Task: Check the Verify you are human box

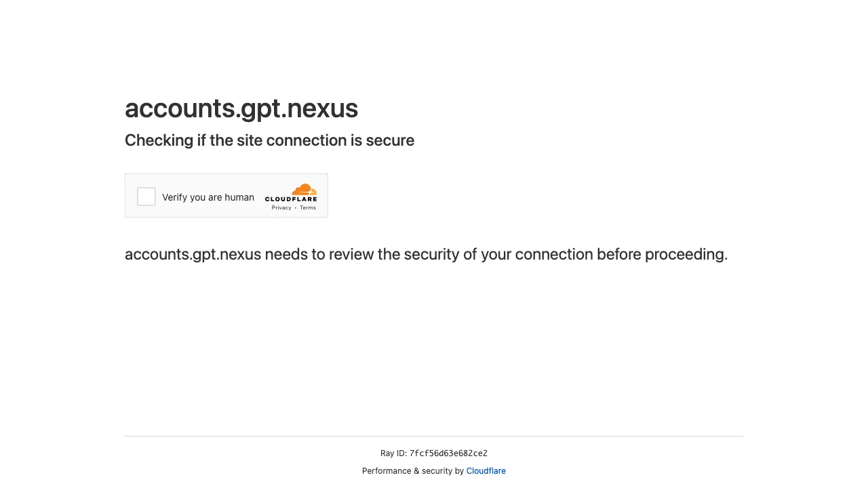Action: click(146, 197)
